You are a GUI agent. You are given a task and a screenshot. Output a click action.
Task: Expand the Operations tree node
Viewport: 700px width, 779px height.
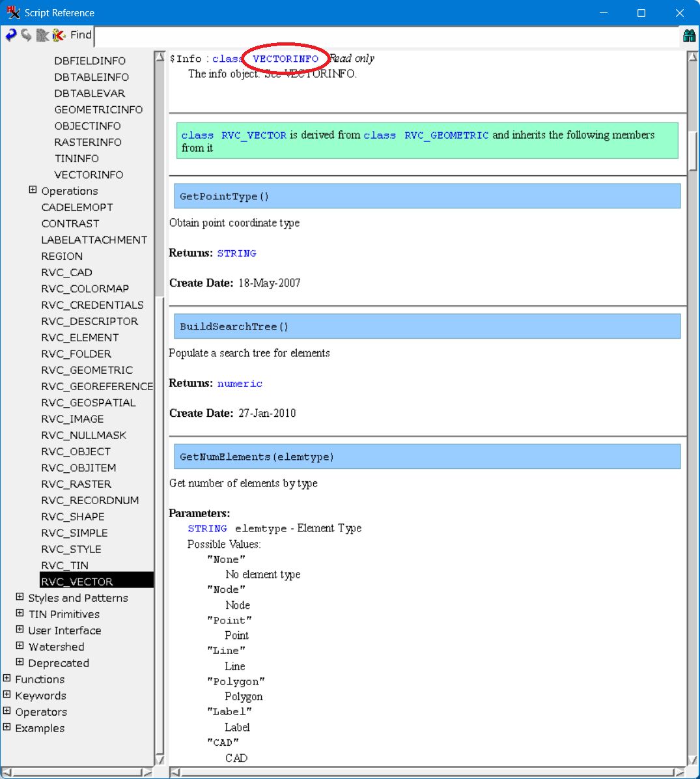[33, 190]
